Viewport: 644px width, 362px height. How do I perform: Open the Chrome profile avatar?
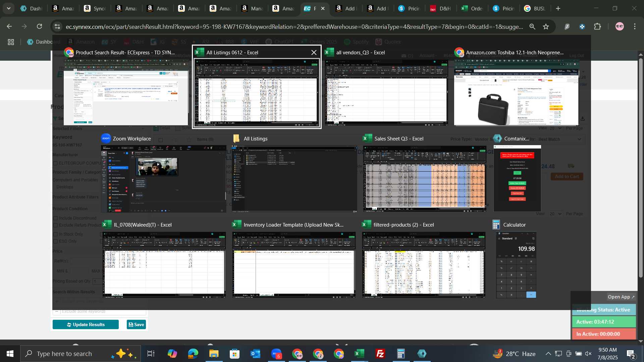pos(620,26)
